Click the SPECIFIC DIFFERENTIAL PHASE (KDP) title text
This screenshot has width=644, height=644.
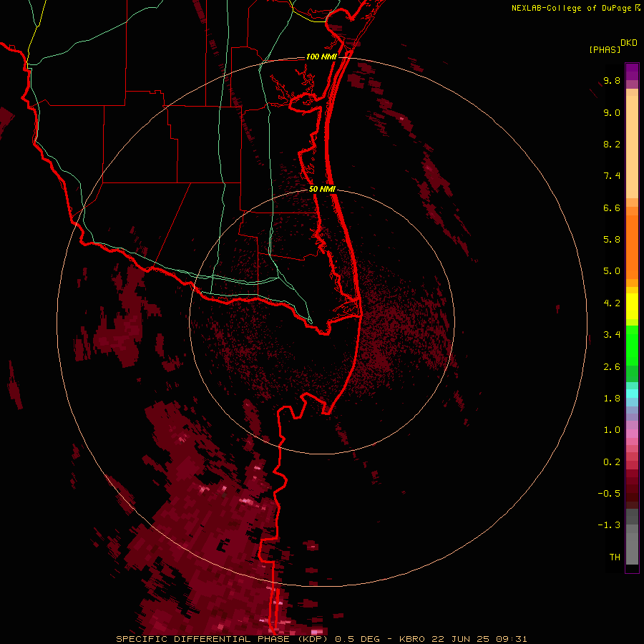tap(222, 639)
